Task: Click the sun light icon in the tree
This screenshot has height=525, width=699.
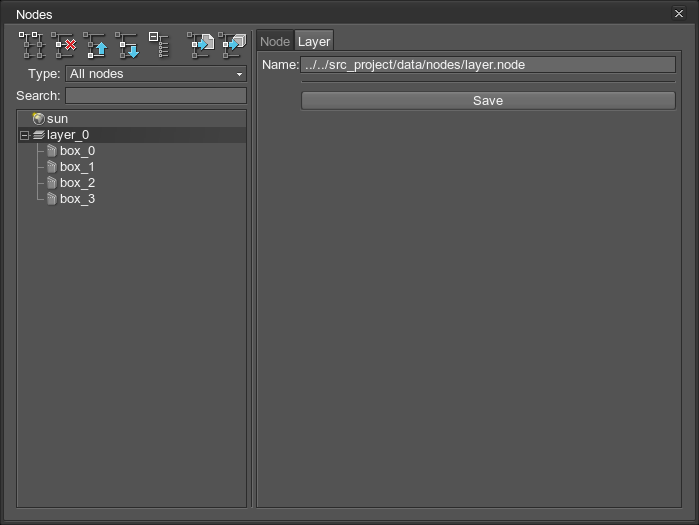Action: click(38, 119)
